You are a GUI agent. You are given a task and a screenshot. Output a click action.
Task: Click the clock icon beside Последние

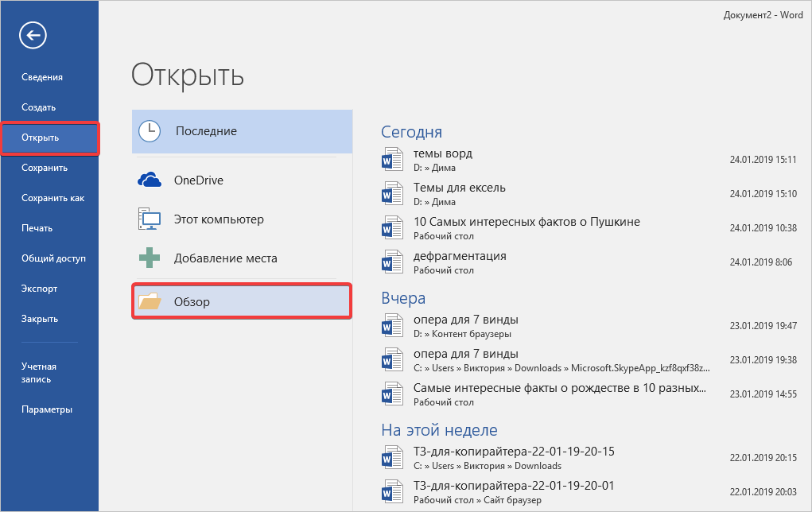[150, 131]
